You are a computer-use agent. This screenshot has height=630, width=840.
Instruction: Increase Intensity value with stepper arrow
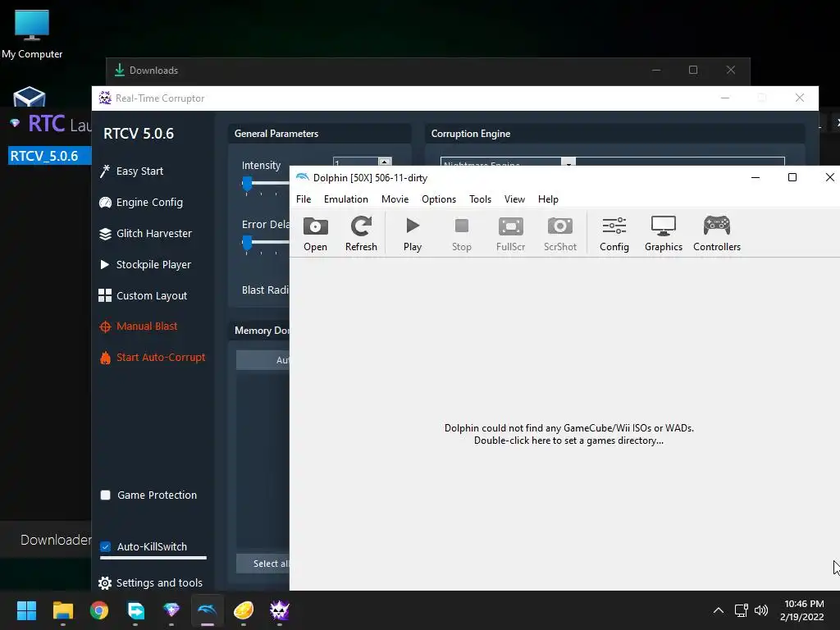(384, 161)
